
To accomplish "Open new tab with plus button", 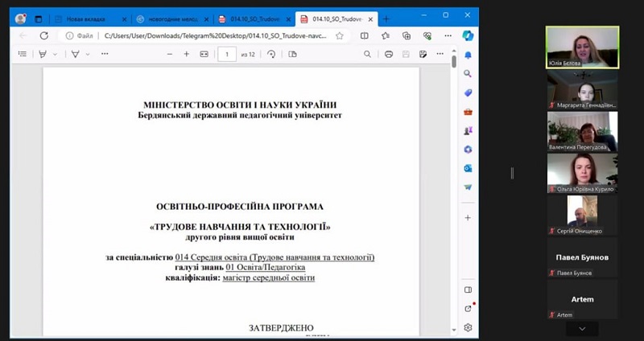I will 386,18.
